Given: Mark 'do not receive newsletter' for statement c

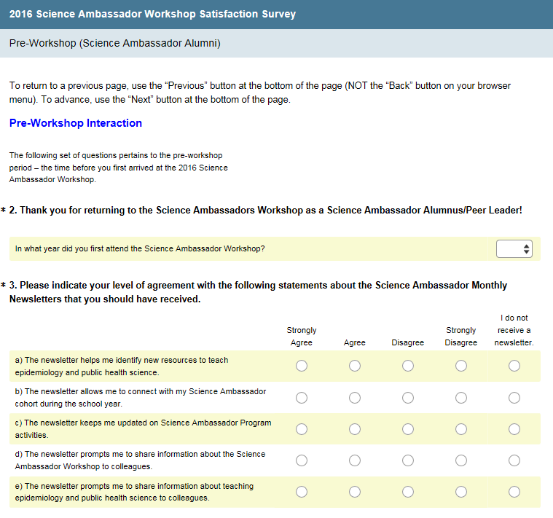Looking at the screenshot, I should (514, 429).
